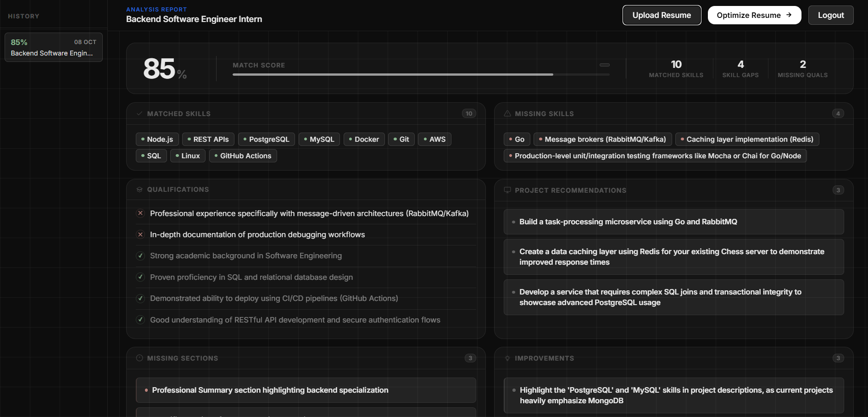This screenshot has height=417, width=868.
Task: Log out with the Logout button
Action: (x=830, y=15)
